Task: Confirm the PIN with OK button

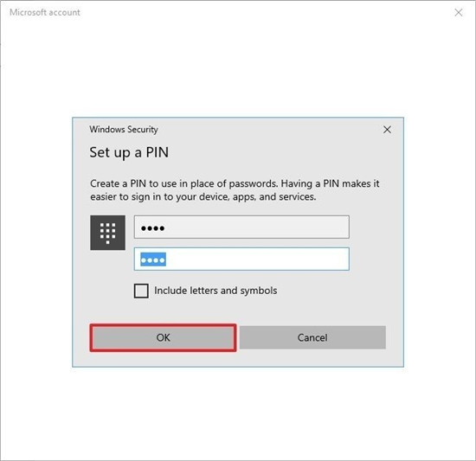Action: [163, 337]
